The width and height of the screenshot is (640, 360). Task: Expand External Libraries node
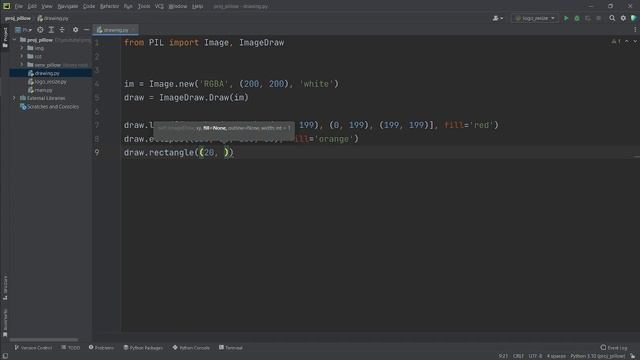pos(15,98)
